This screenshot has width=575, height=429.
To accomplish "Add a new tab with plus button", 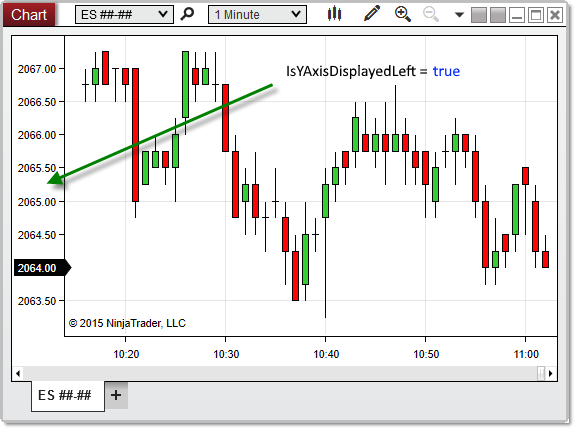I will 116,395.
